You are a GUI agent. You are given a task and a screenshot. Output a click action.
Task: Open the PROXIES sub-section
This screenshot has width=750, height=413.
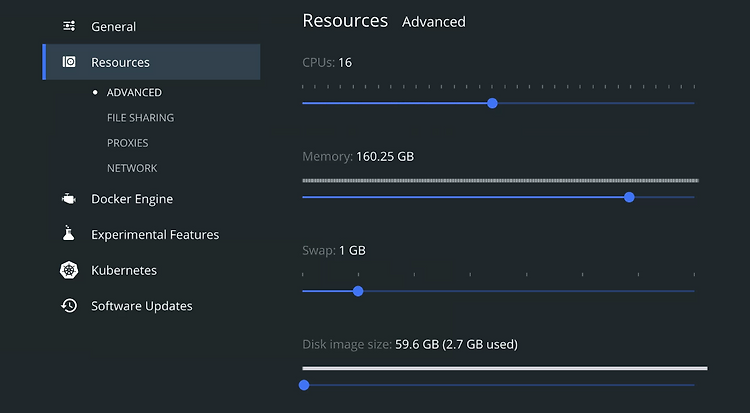[128, 143]
